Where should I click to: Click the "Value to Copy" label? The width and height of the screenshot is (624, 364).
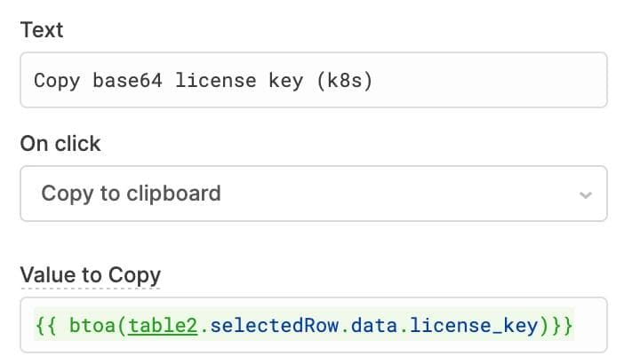point(90,275)
